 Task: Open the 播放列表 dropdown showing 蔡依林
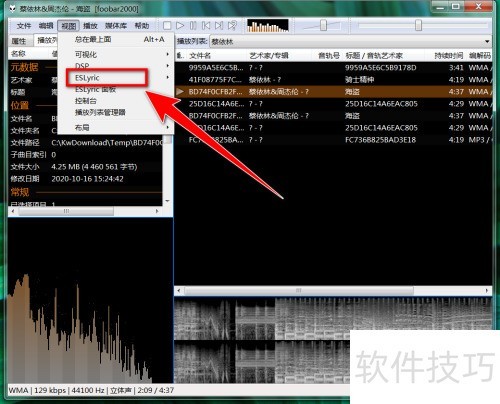pos(350,42)
